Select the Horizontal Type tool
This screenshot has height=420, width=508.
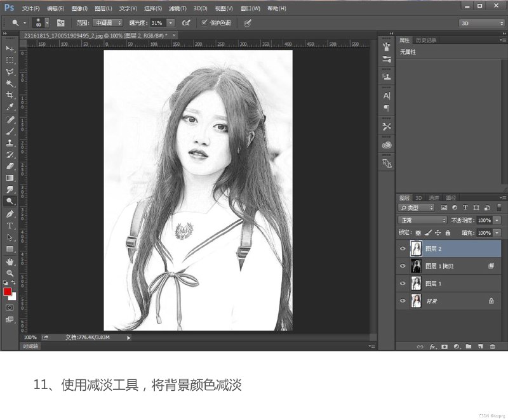(10, 225)
